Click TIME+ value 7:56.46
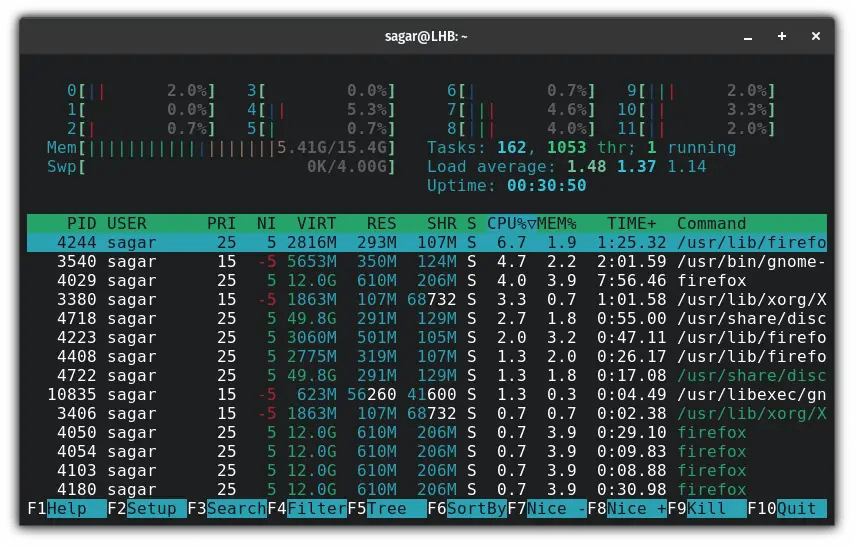 coord(632,281)
